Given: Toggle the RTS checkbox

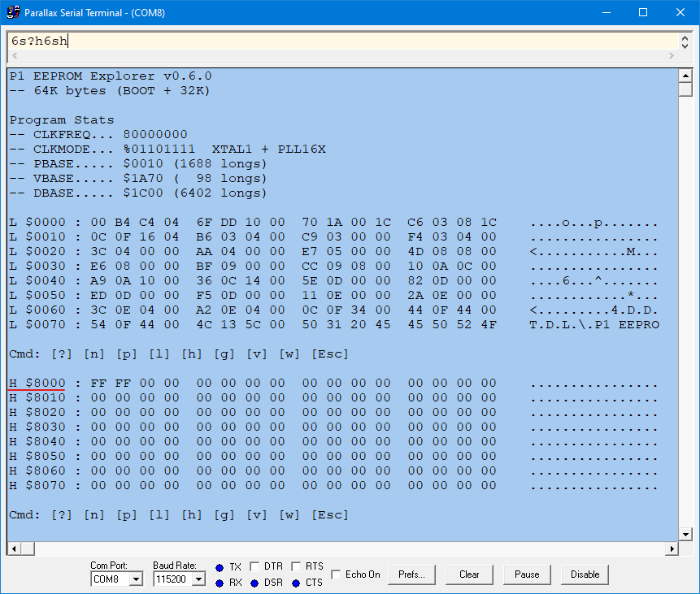Looking at the screenshot, I should [295, 566].
